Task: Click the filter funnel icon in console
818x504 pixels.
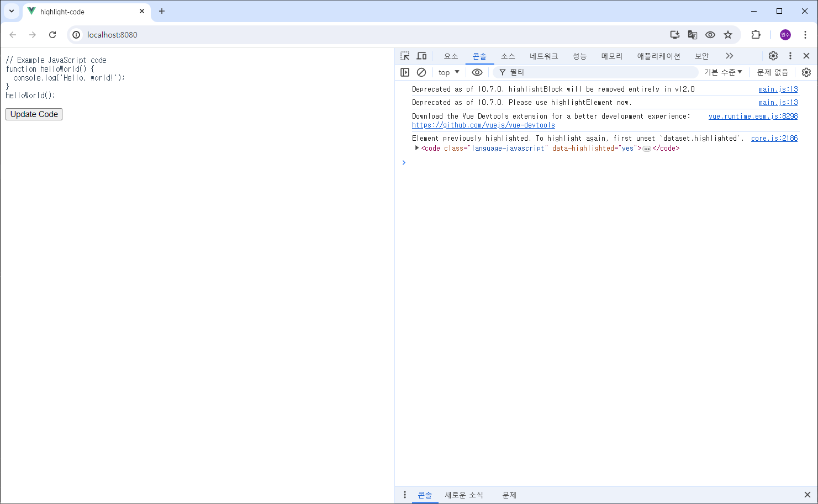Action: 502,72
